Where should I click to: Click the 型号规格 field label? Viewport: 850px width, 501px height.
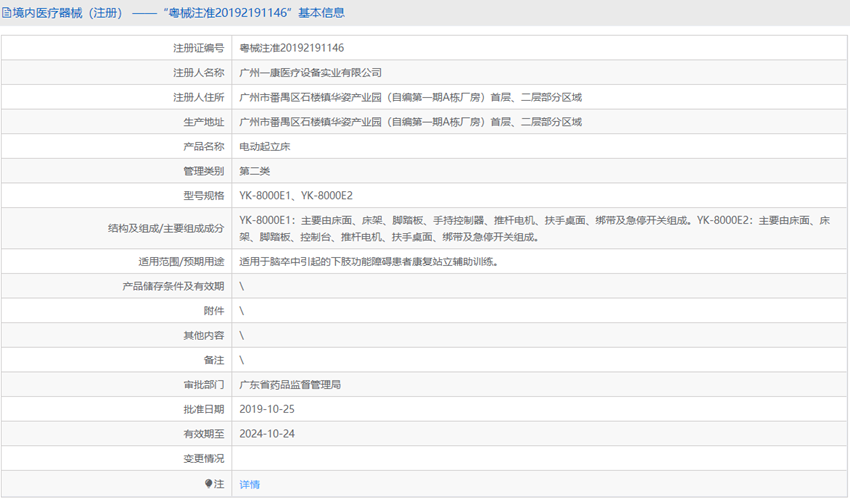click(203, 195)
